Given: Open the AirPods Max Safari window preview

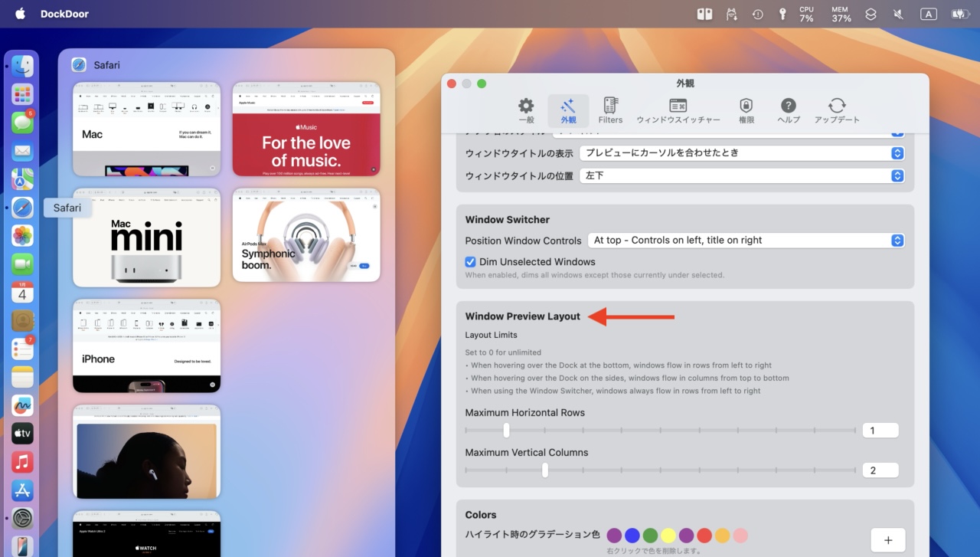Looking at the screenshot, I should (306, 235).
